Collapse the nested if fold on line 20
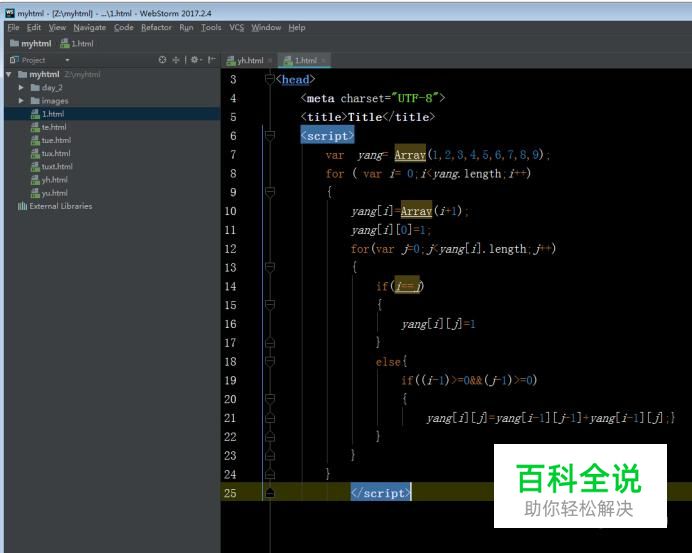692x553 pixels. click(270, 399)
